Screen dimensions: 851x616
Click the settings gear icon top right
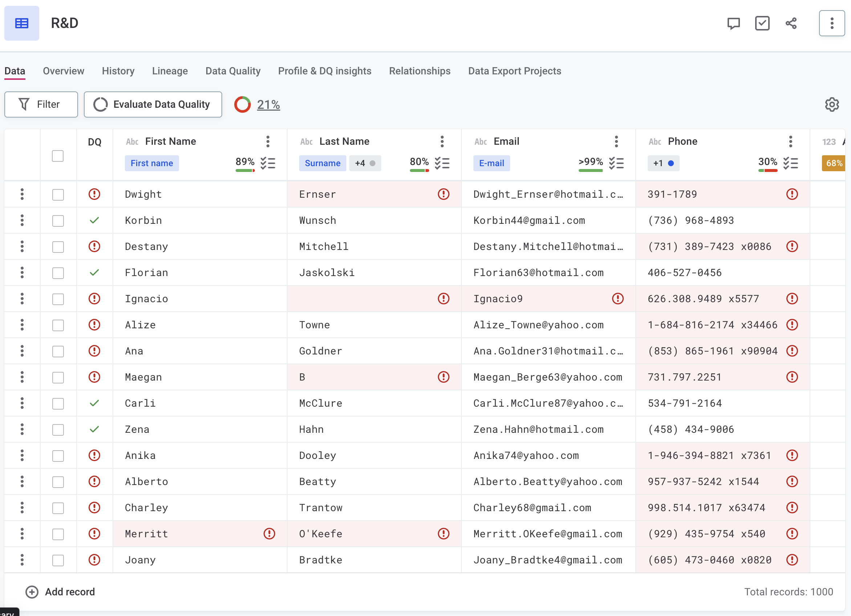(x=832, y=104)
